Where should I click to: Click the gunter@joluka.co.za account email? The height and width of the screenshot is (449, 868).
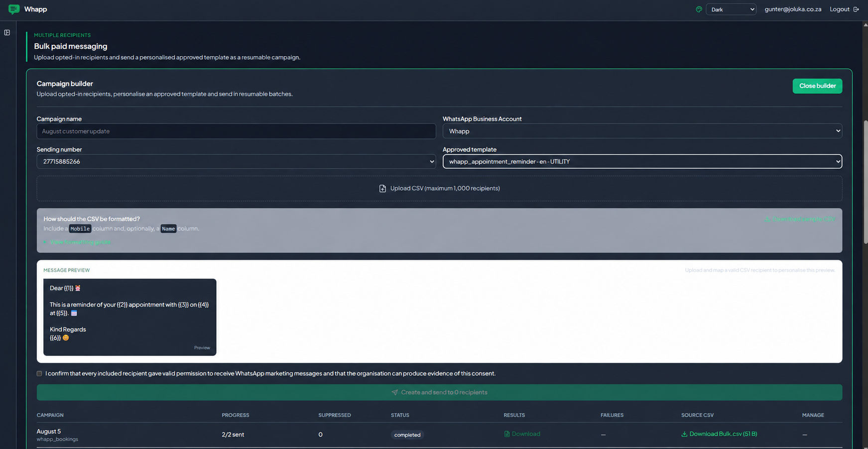(793, 9)
